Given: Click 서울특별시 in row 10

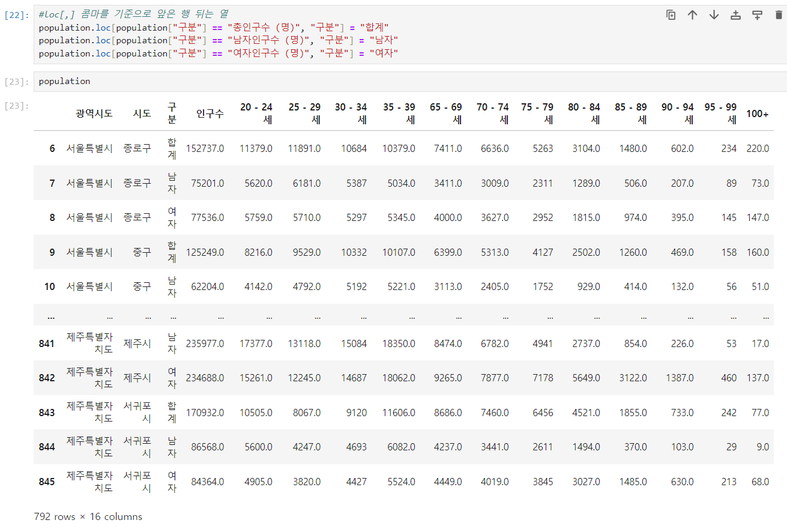Looking at the screenshot, I should 89,286.
